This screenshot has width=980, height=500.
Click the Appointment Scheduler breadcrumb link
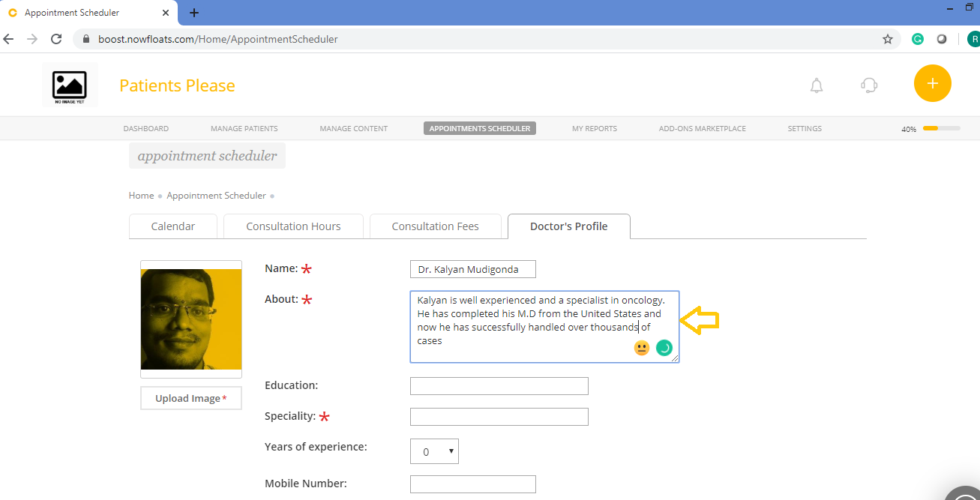[217, 196]
